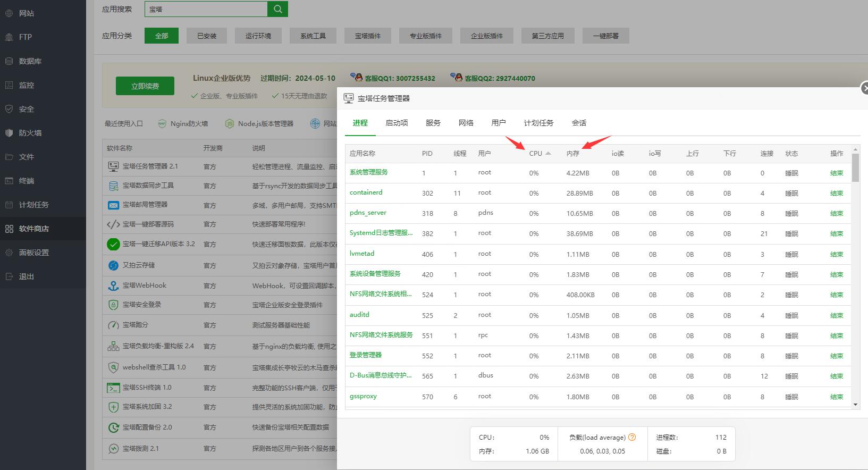
Task: Click the 宝塔一键迁移API版本 green check icon
Action: tap(113, 244)
